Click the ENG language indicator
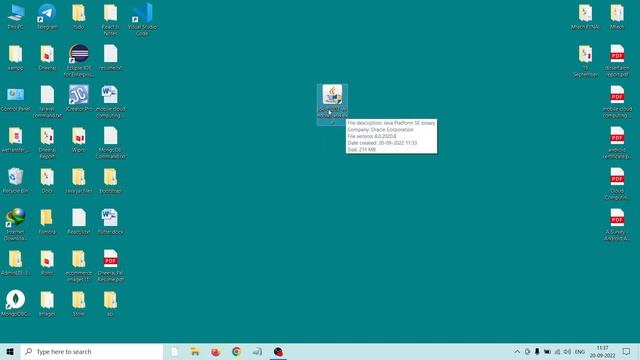 [x=580, y=351]
